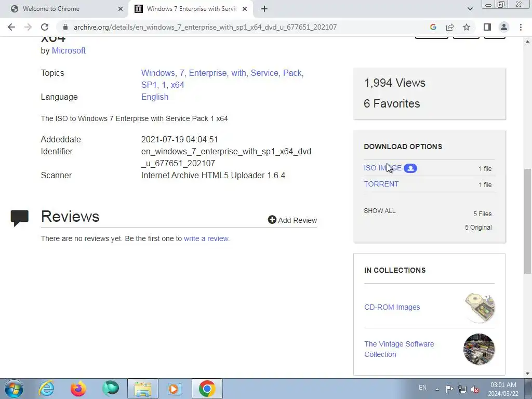Open Chrome three-dot menu

pyautogui.click(x=521, y=27)
